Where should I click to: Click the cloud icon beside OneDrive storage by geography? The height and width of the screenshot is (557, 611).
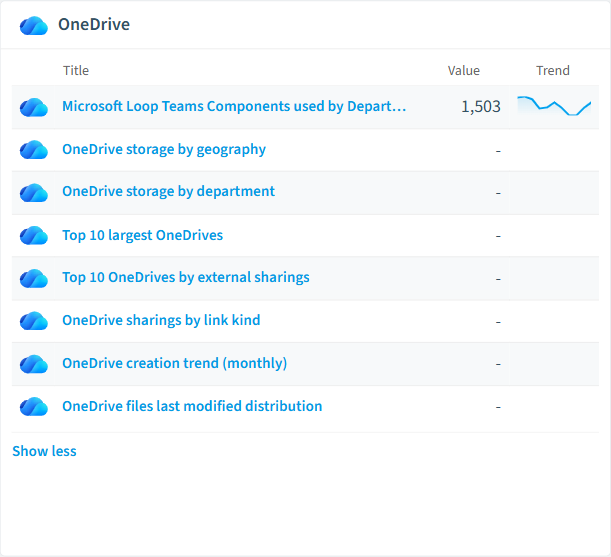pyautogui.click(x=34, y=150)
